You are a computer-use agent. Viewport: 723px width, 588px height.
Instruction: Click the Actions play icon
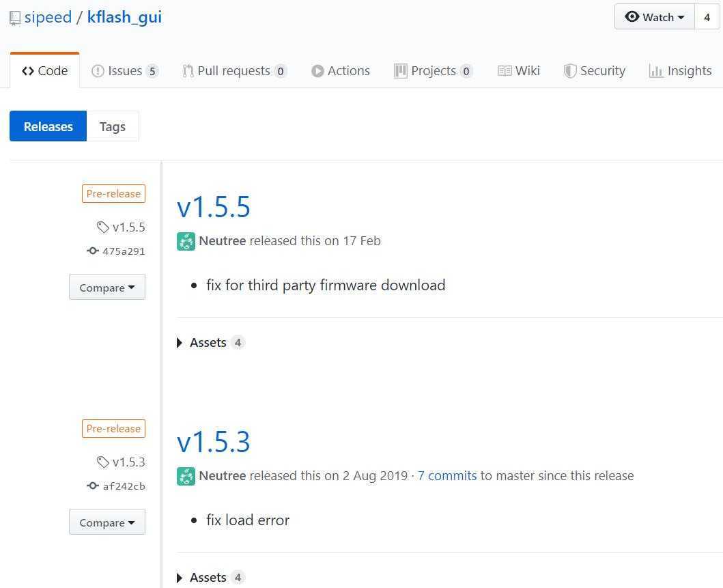click(x=317, y=71)
